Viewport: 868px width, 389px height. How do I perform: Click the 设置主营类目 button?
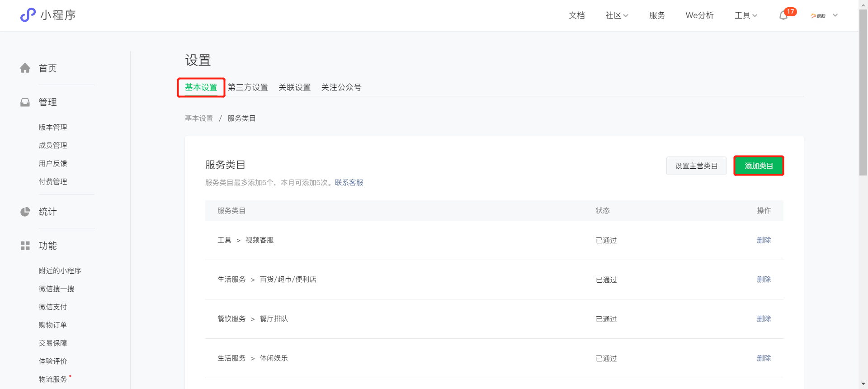point(696,166)
